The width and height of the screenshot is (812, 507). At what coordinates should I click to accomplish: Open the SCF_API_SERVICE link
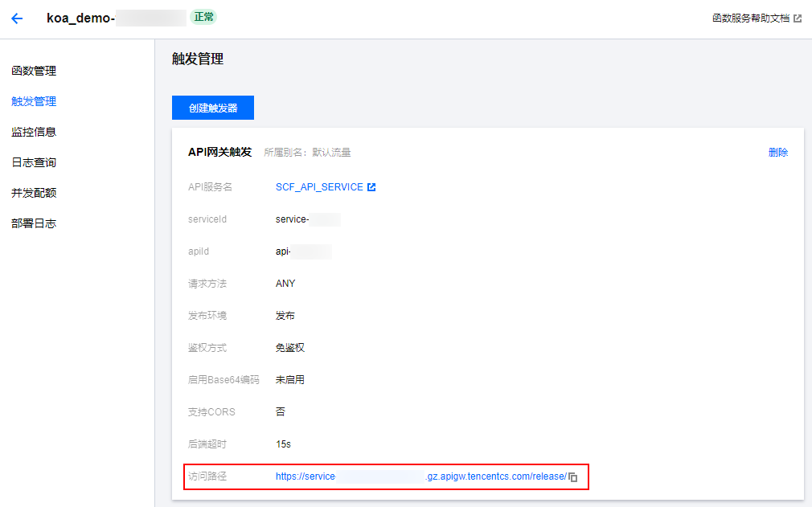[319, 186]
